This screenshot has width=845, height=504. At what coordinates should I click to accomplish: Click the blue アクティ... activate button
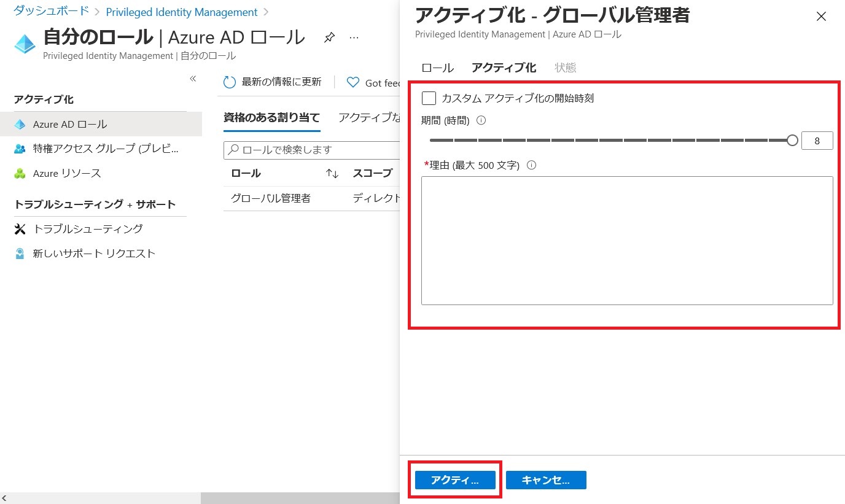455,480
